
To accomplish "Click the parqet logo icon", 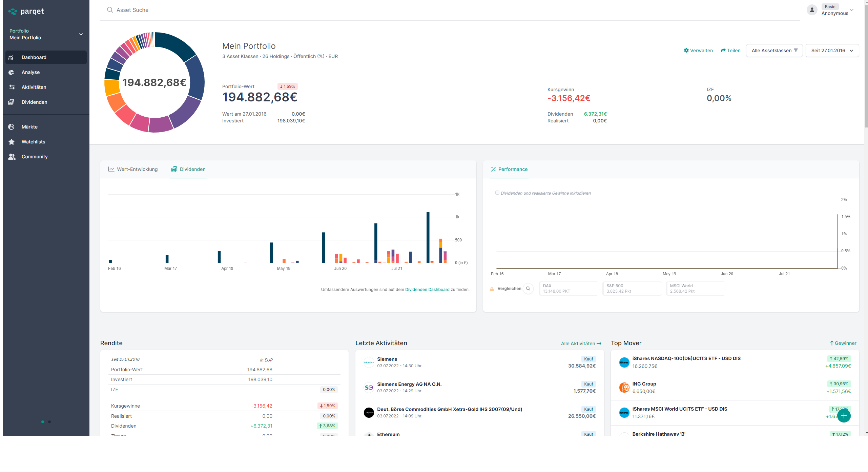I will pyautogui.click(x=13, y=12).
